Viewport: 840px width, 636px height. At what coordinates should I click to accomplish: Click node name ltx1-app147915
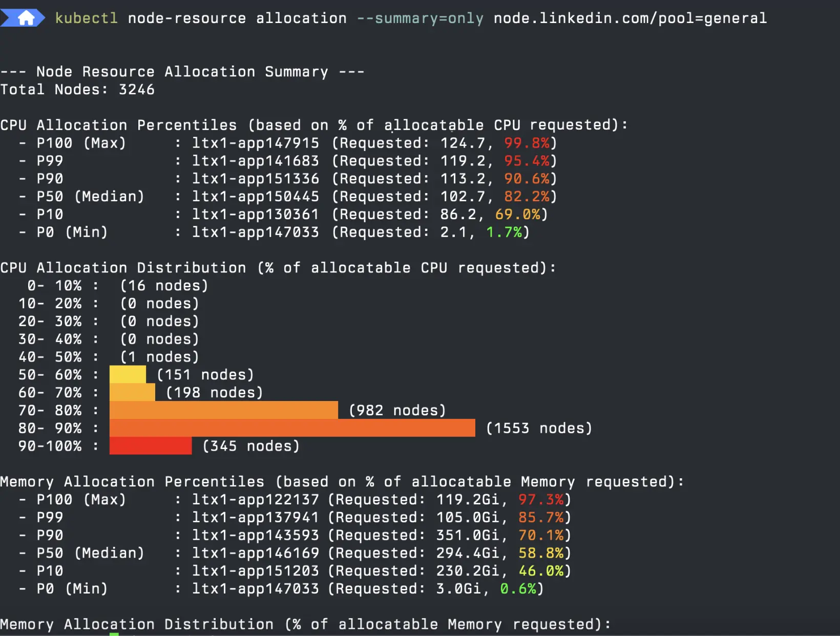click(x=256, y=143)
